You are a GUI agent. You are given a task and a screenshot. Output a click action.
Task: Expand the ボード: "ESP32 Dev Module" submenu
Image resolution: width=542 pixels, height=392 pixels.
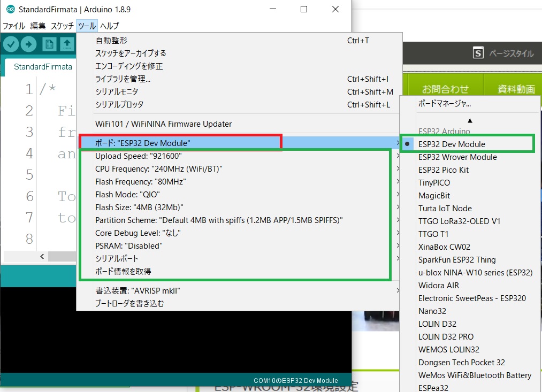239,143
